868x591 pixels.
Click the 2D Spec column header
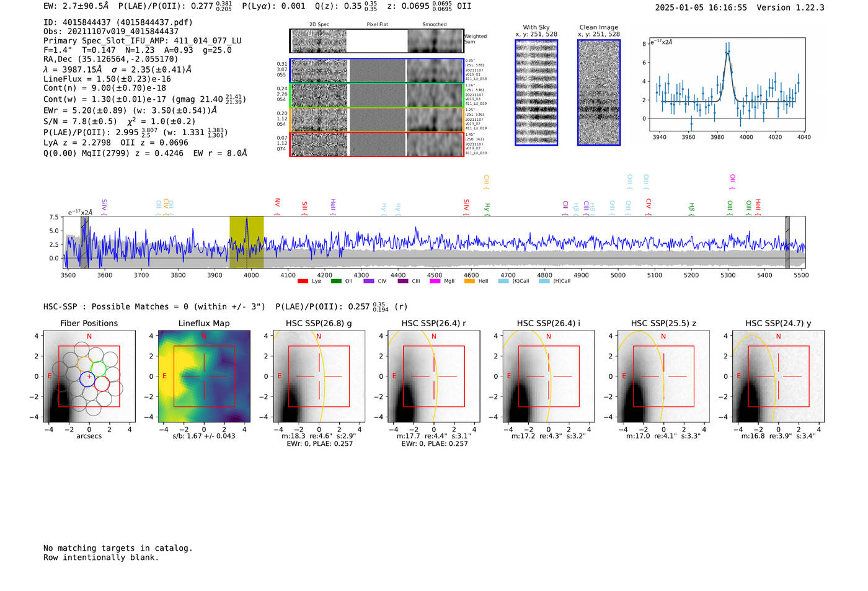(319, 25)
